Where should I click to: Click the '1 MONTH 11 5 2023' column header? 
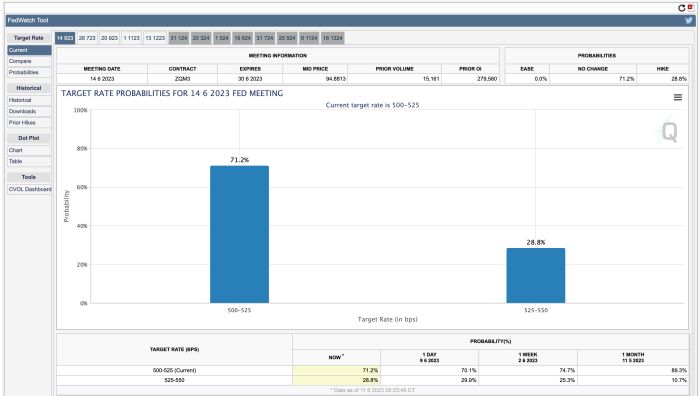633,358
